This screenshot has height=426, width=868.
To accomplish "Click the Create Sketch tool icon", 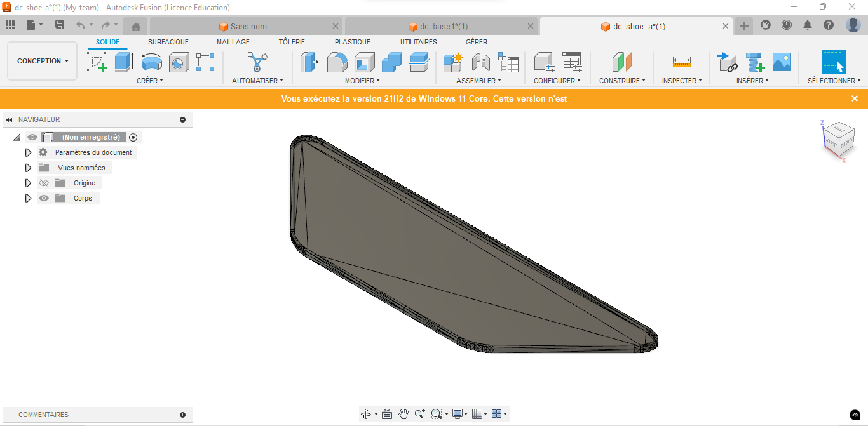I will pyautogui.click(x=97, y=62).
